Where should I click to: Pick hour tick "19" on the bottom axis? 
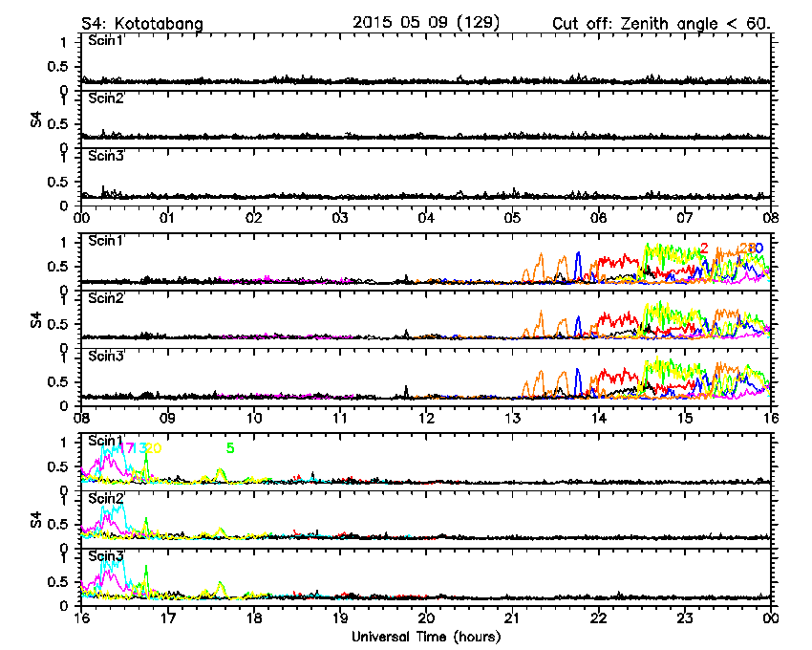(x=340, y=617)
